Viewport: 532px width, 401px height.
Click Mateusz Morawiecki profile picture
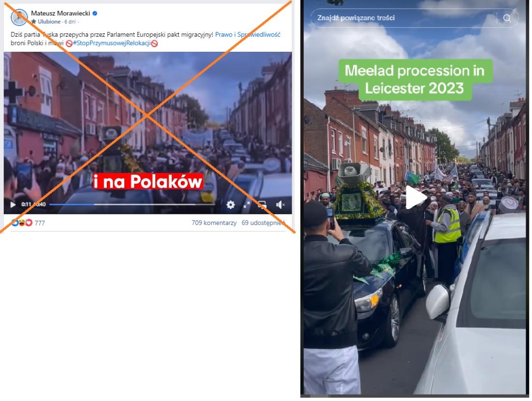tap(19, 17)
